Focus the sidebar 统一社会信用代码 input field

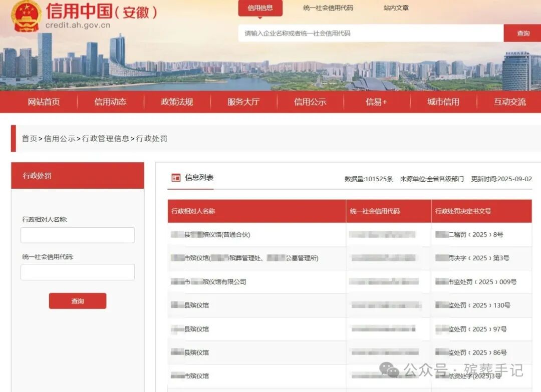pos(78,272)
